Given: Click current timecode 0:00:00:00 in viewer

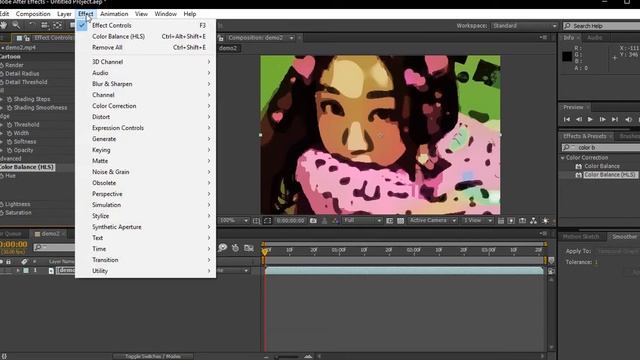Looking at the screenshot, I should (x=290, y=221).
